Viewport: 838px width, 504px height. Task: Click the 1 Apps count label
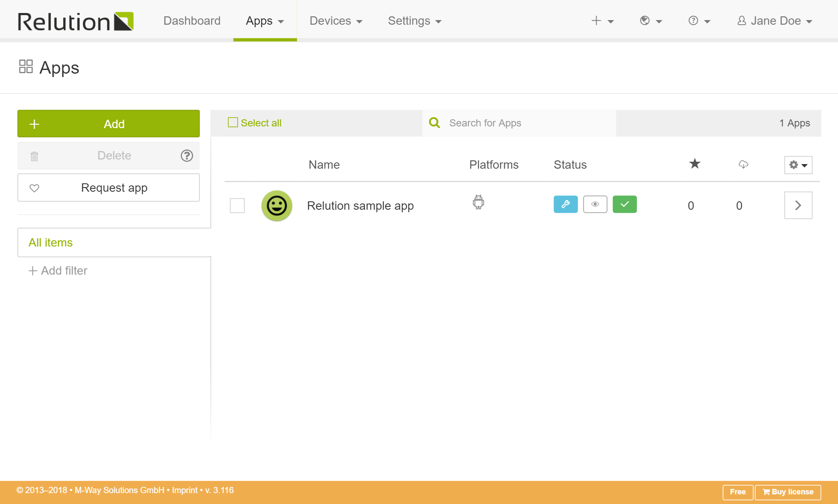(x=794, y=123)
